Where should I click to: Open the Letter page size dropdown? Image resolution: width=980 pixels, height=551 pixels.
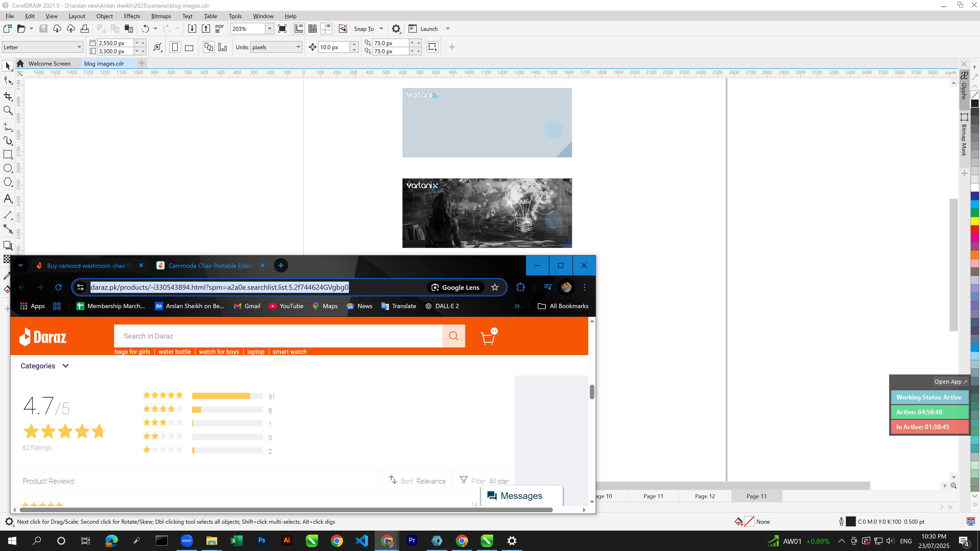click(x=79, y=47)
